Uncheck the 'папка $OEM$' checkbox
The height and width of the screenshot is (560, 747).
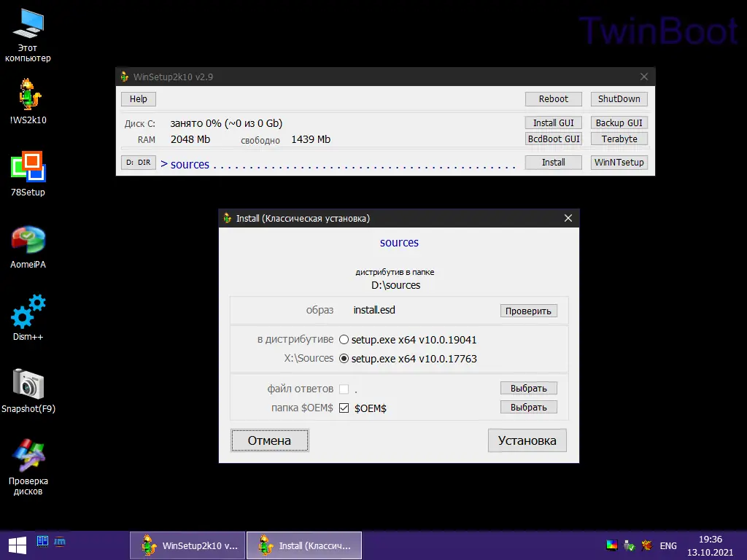point(344,408)
